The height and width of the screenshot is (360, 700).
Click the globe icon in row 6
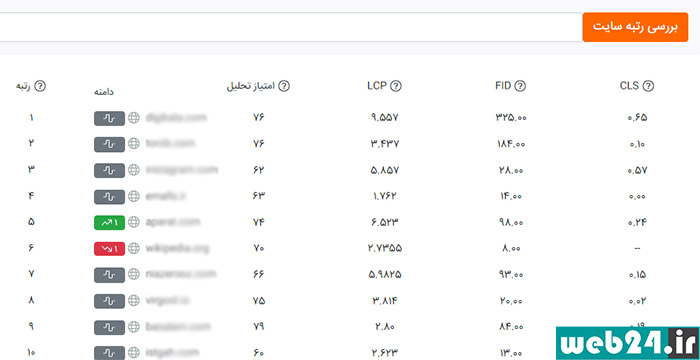[133, 249]
